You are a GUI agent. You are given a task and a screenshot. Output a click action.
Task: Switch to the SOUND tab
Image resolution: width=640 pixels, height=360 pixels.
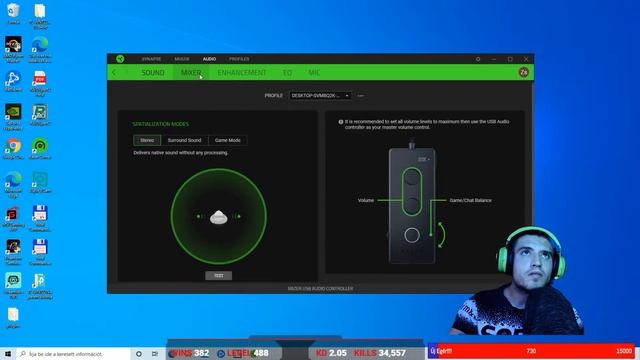pyautogui.click(x=153, y=73)
